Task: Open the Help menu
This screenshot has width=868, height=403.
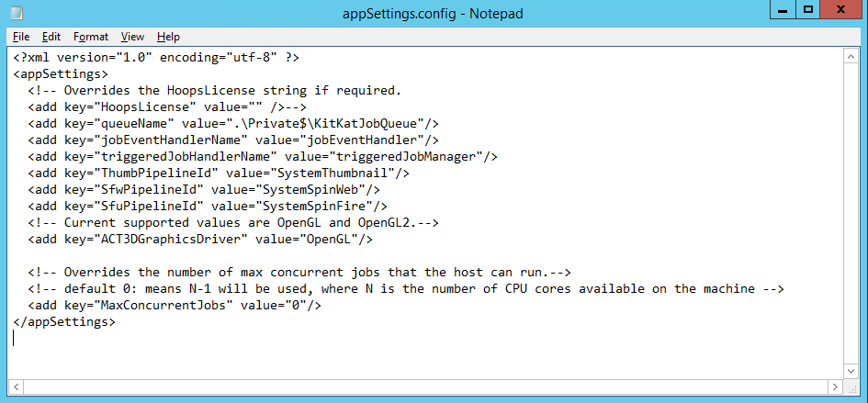Action: pos(168,37)
